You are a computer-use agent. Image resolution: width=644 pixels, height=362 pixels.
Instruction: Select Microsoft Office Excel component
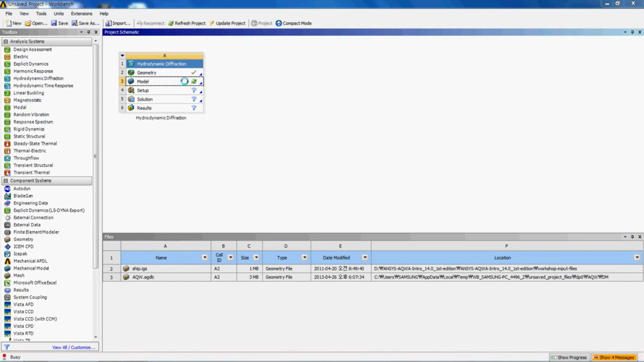coord(35,283)
